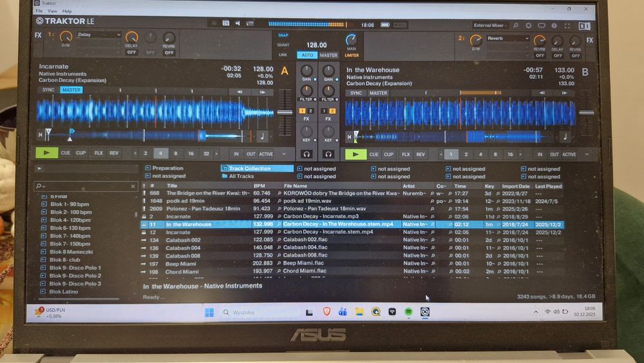Open the Help menu
The height and width of the screenshot is (363, 644).
pos(67,11)
